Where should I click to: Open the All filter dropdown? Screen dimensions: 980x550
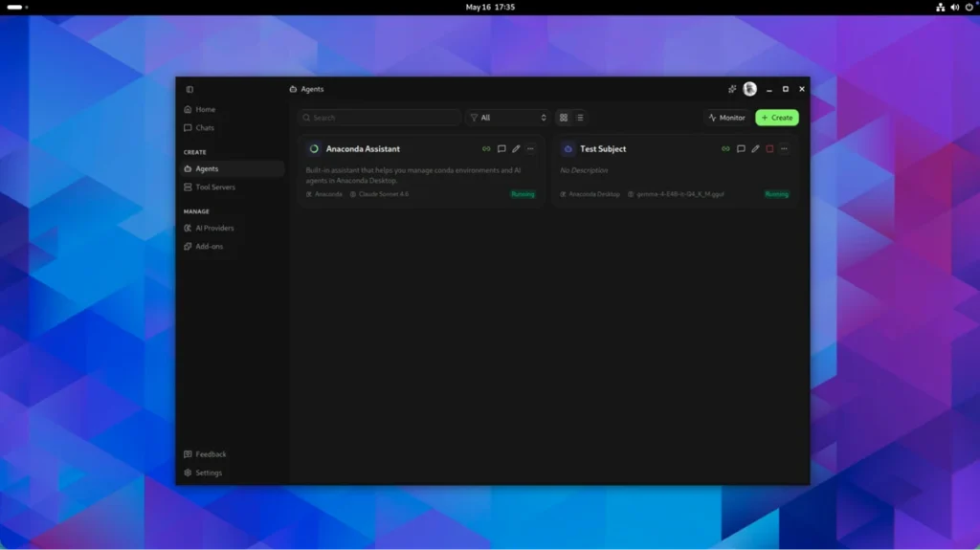point(507,118)
